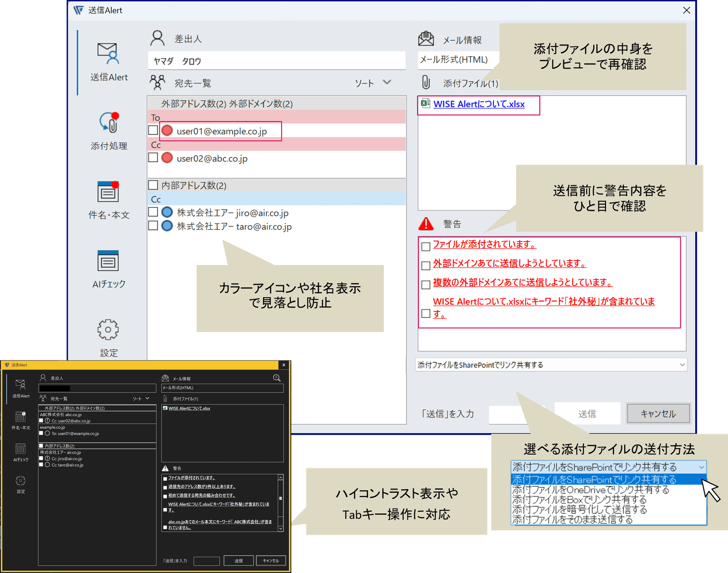The image size is (728, 573).
Task: Open the 件名・本文 sidebar tab
Action: point(109,200)
